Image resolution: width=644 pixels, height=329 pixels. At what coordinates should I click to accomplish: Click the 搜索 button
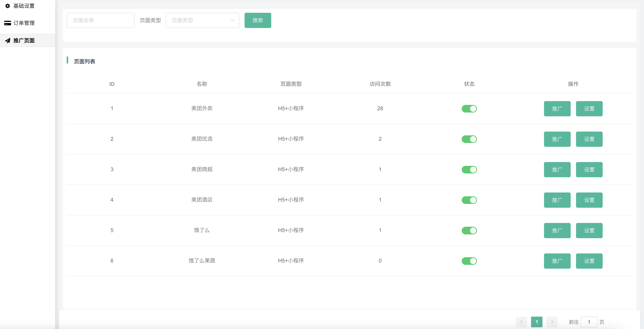(x=258, y=20)
